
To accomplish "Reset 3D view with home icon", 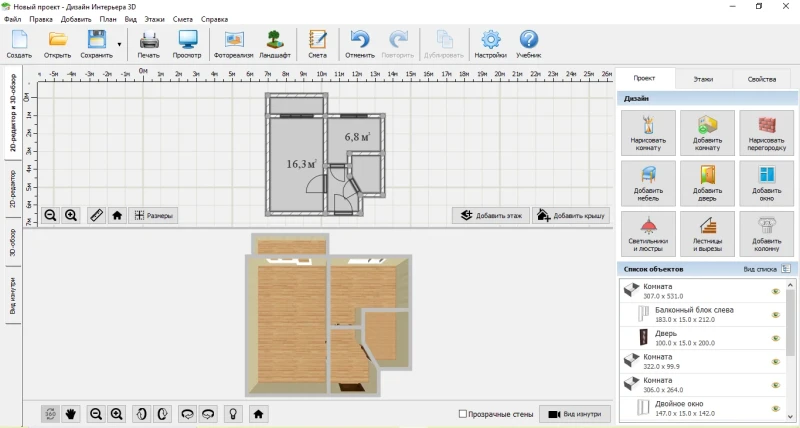I will tap(258, 414).
